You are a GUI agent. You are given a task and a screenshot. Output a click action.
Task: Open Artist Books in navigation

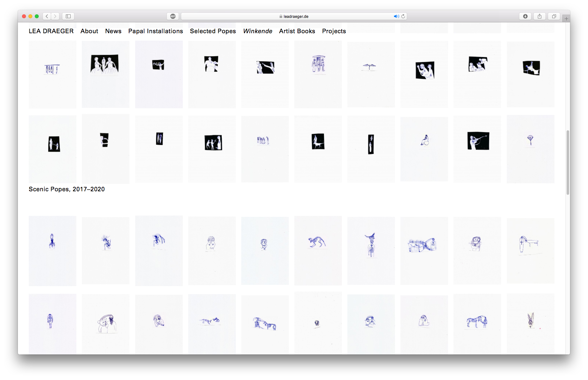point(297,31)
